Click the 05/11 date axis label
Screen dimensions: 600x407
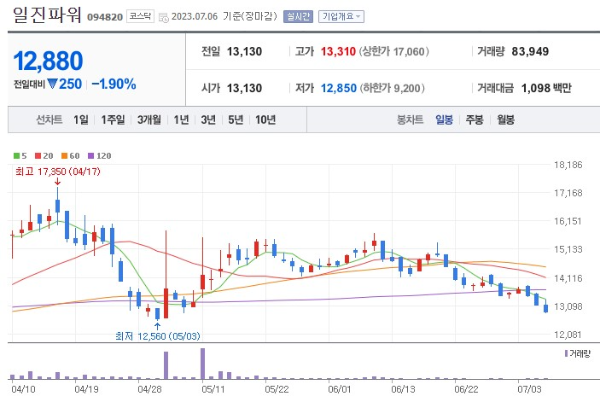(x=214, y=389)
